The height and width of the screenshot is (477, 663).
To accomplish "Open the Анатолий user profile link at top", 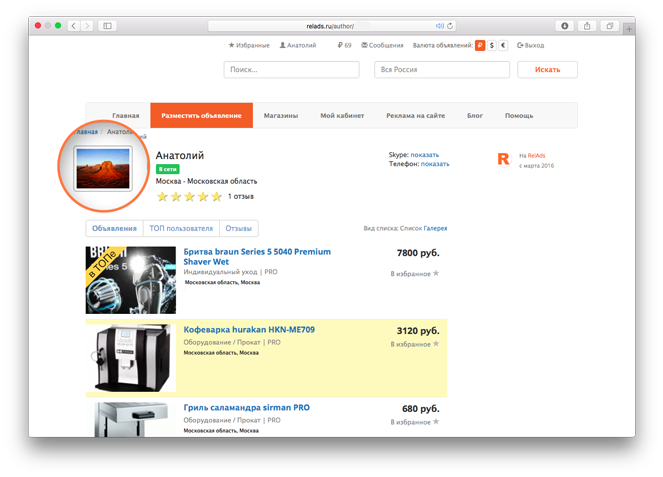I will point(298,45).
